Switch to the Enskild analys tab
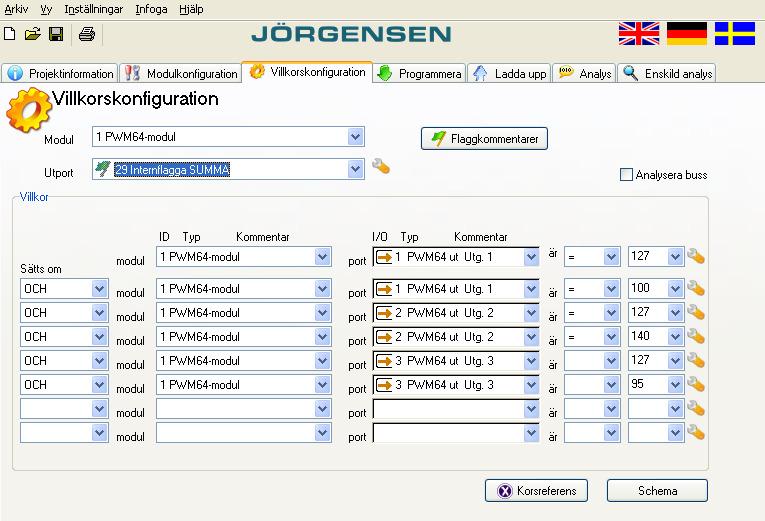Screen dimensions: 765x521 click(x=667, y=73)
